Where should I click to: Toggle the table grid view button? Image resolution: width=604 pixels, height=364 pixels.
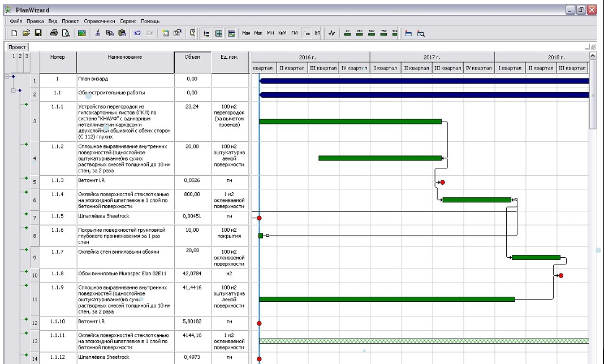219,33
